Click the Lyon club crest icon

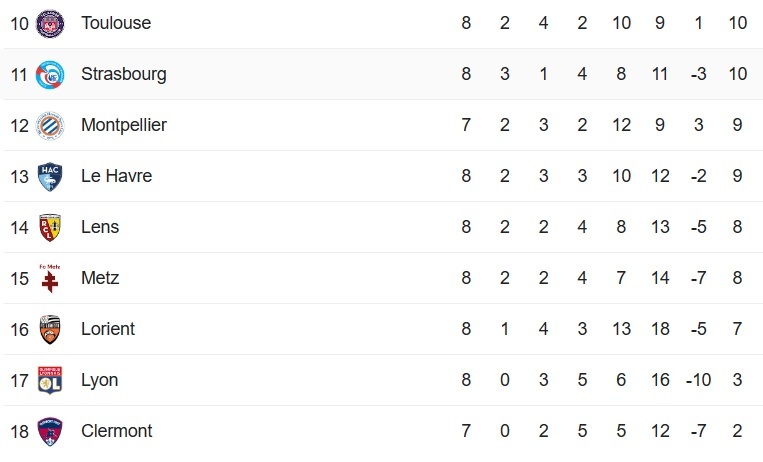click(49, 380)
